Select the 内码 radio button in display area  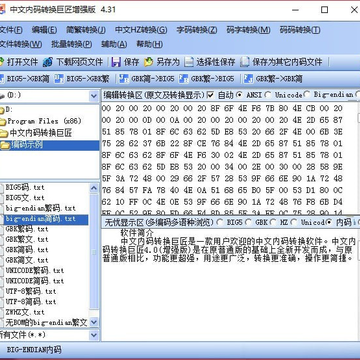pos(329,222)
